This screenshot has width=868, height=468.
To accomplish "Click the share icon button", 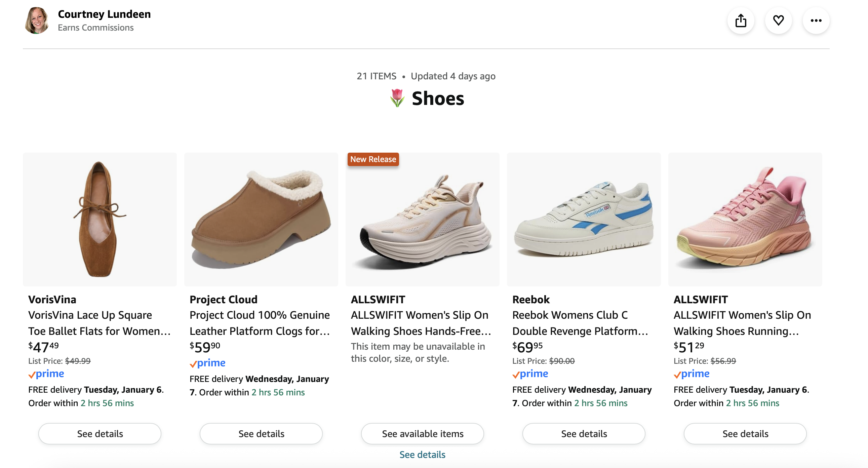I will (741, 21).
